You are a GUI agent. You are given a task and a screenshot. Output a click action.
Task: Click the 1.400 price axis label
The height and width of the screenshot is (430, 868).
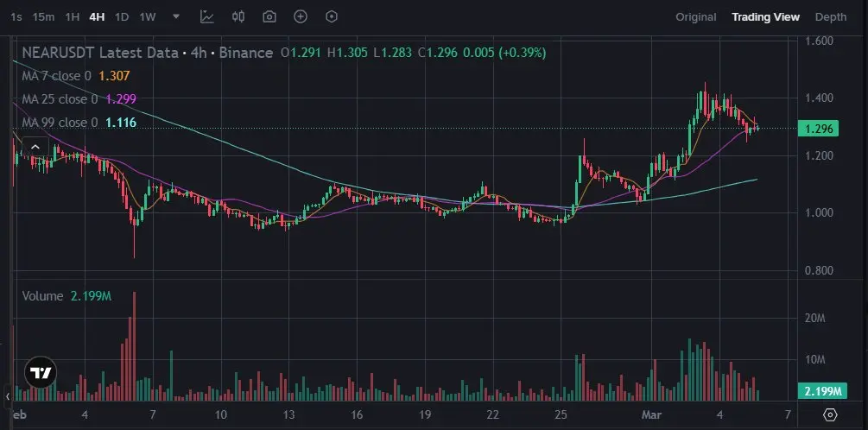click(x=818, y=98)
